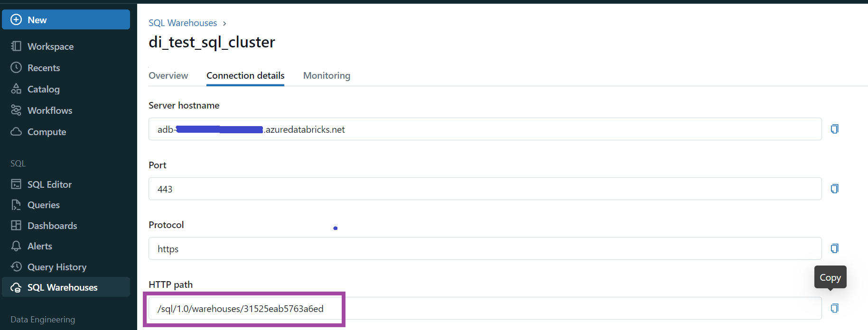868x330 pixels.
Task: Open the Catalog browser
Action: coord(43,89)
